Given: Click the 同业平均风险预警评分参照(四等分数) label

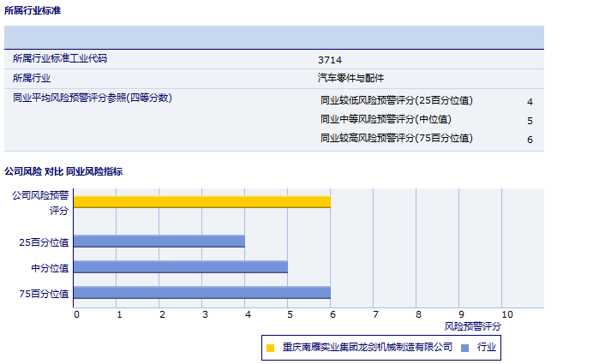Looking at the screenshot, I should click(x=93, y=98).
